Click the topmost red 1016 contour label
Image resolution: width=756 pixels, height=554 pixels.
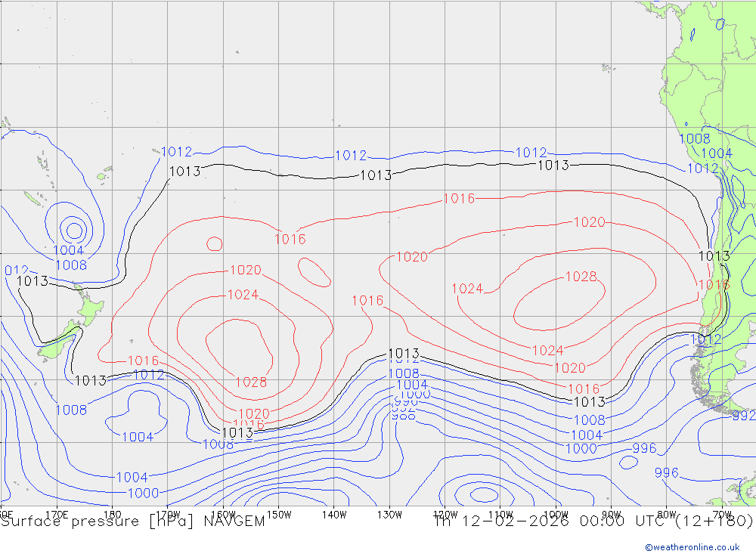pyautogui.click(x=459, y=198)
